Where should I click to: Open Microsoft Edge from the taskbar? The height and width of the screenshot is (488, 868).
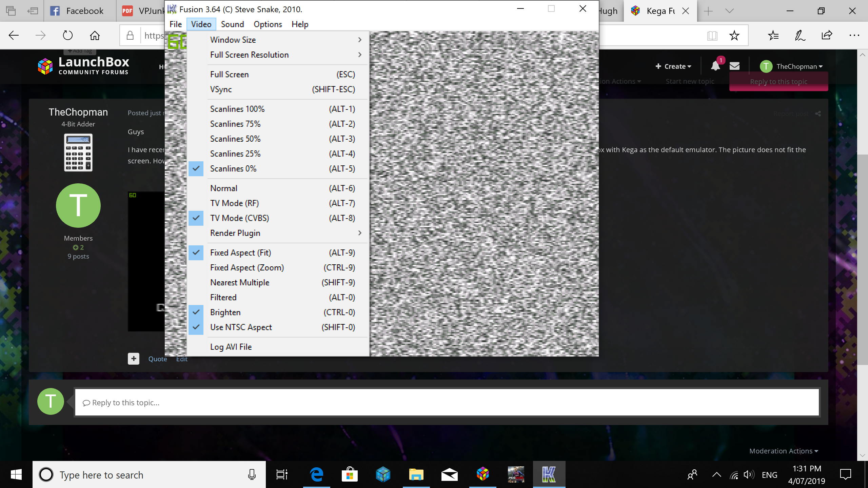[x=317, y=474]
